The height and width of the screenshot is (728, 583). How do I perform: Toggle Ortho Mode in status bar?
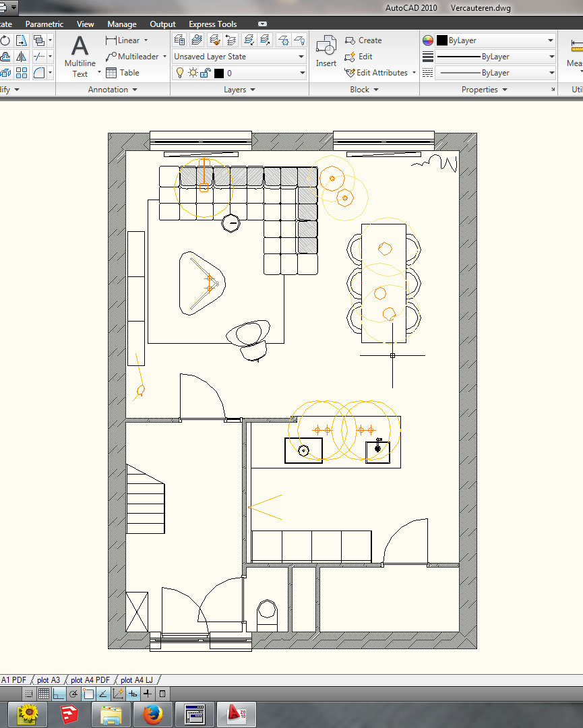point(59,693)
